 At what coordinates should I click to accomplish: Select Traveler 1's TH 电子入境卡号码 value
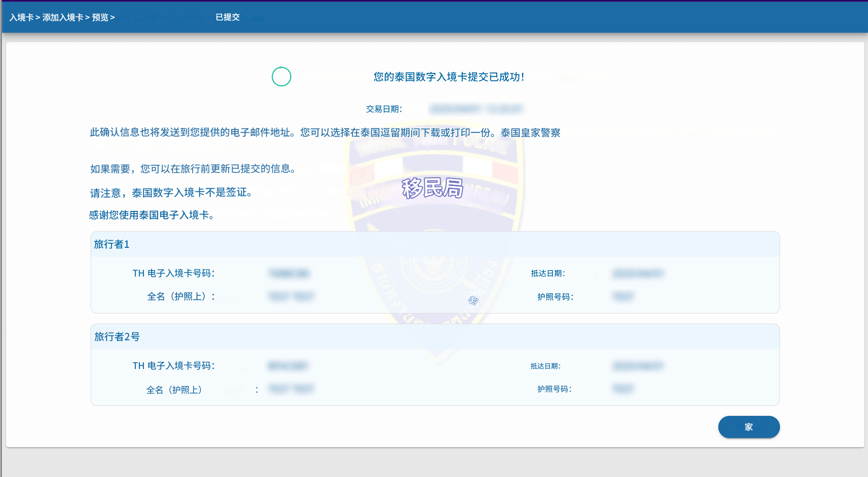click(x=289, y=273)
